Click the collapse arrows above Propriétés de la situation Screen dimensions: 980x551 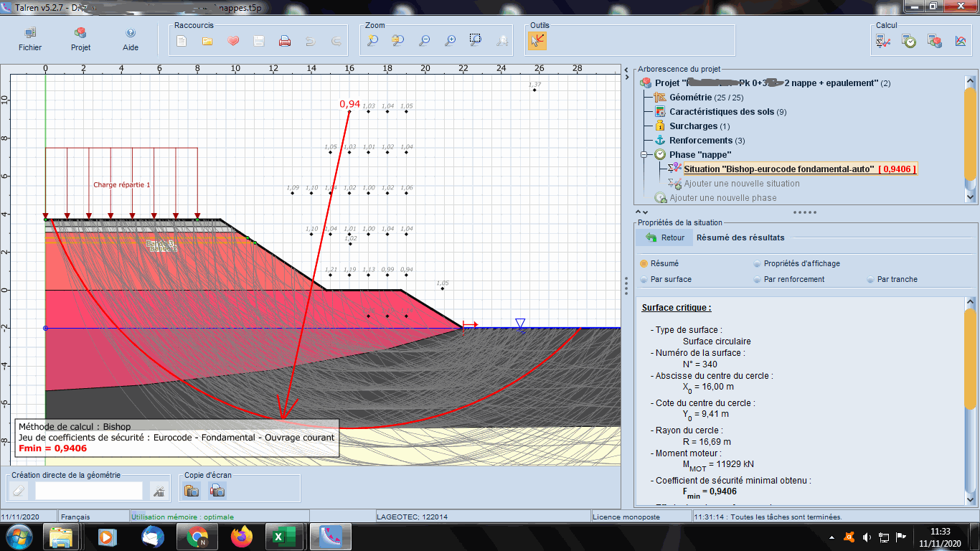[x=641, y=212]
